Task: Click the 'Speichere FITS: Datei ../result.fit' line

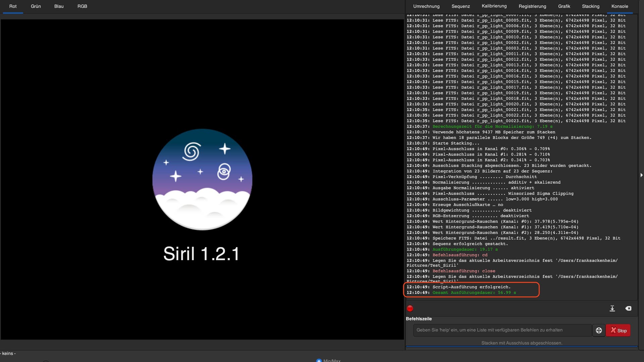Action: tap(513, 238)
